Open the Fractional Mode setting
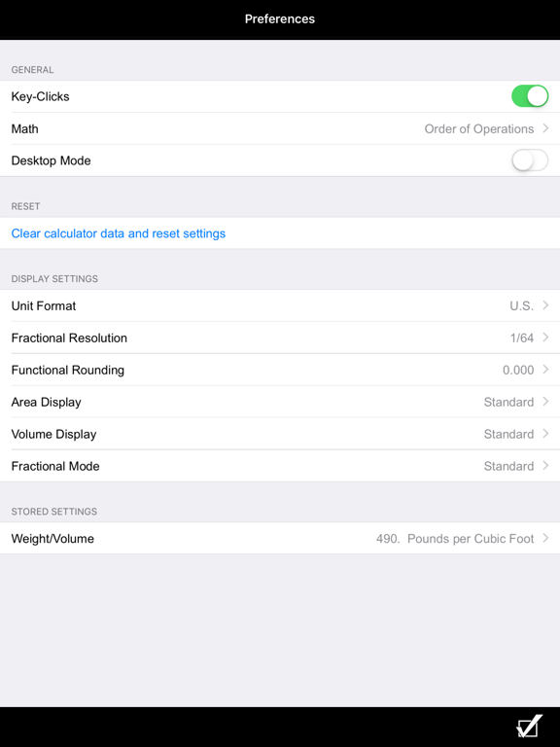This screenshot has height=747, width=560. pos(280,466)
